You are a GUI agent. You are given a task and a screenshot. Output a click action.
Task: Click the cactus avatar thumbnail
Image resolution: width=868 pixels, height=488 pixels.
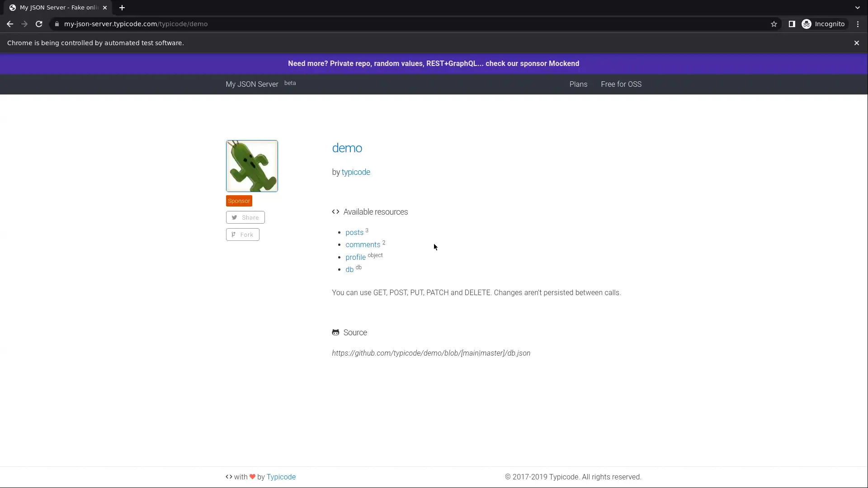click(252, 166)
